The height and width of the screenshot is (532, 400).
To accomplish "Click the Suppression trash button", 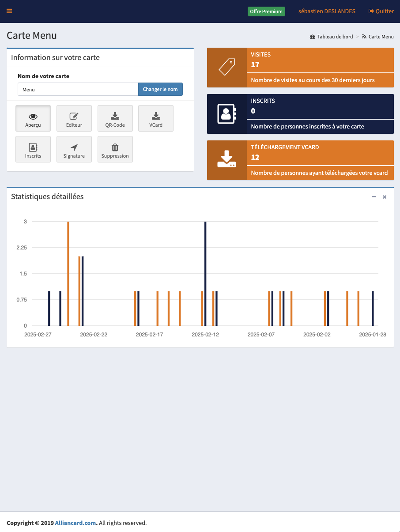I will 115,149.
